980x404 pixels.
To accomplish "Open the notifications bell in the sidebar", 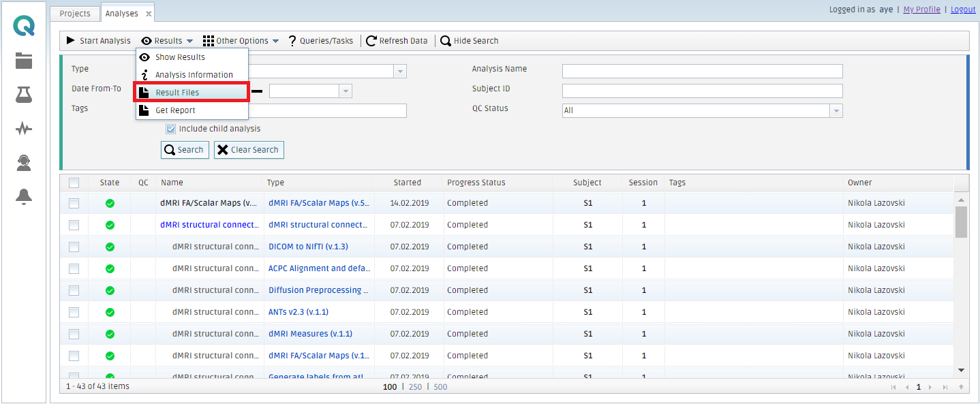I will click(24, 196).
